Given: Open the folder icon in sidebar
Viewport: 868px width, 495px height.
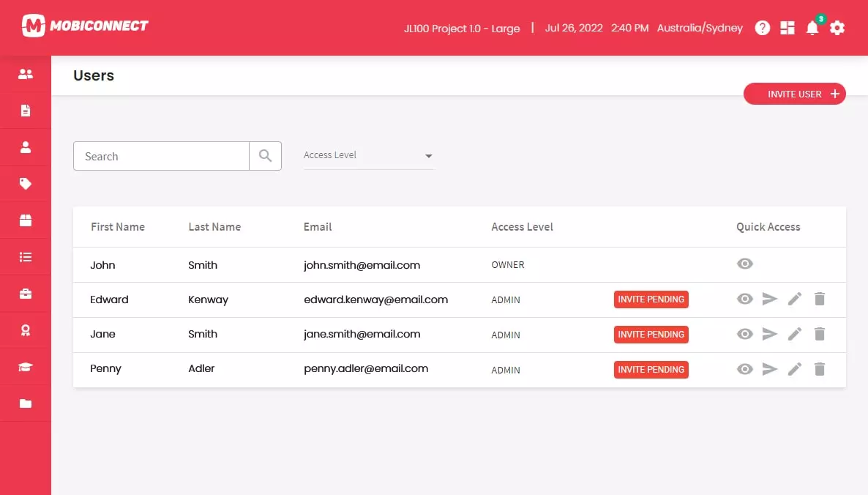Looking at the screenshot, I should (26, 403).
